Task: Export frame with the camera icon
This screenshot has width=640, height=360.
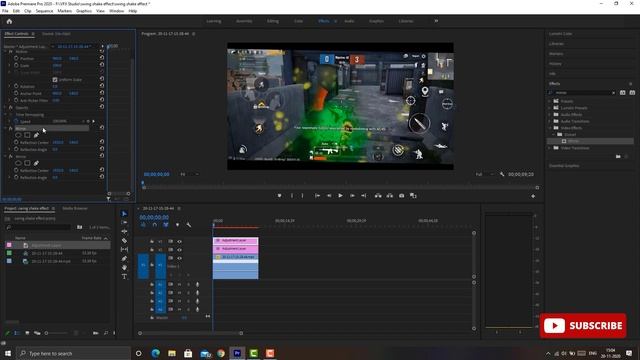Action: click(x=402, y=196)
